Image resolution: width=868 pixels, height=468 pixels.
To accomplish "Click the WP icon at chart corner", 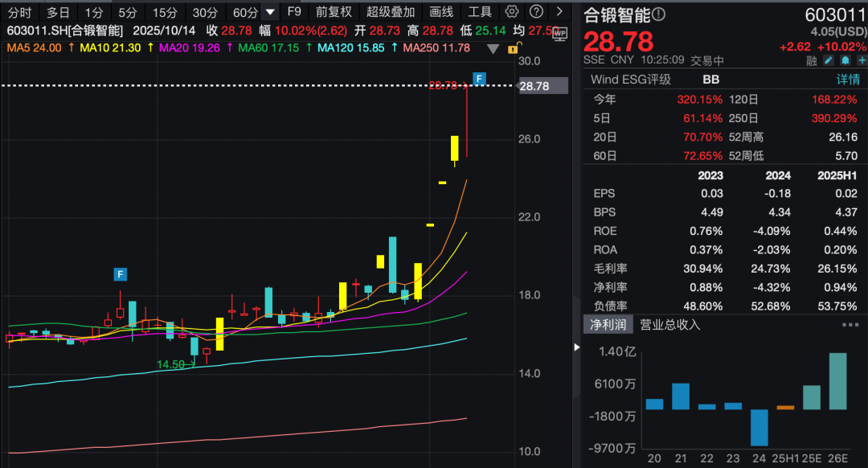I will coord(559,33).
